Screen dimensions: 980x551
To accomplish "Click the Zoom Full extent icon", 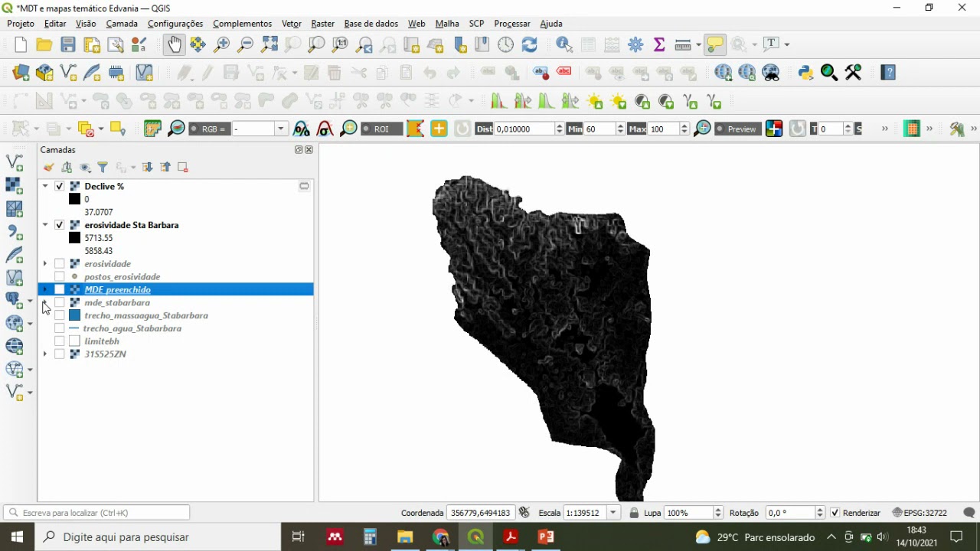I will click(x=269, y=44).
